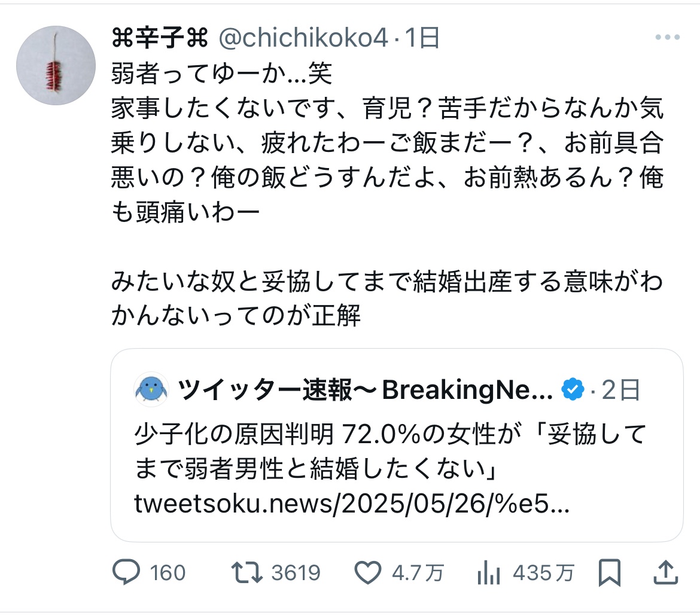Click the 3619 retweet count
700x616 pixels.
click(x=296, y=573)
